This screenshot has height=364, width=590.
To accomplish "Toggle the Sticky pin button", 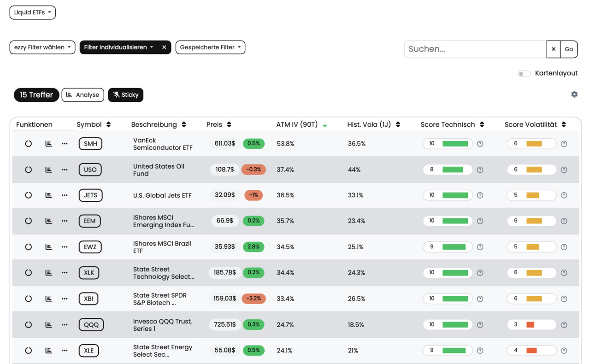I will click(126, 95).
